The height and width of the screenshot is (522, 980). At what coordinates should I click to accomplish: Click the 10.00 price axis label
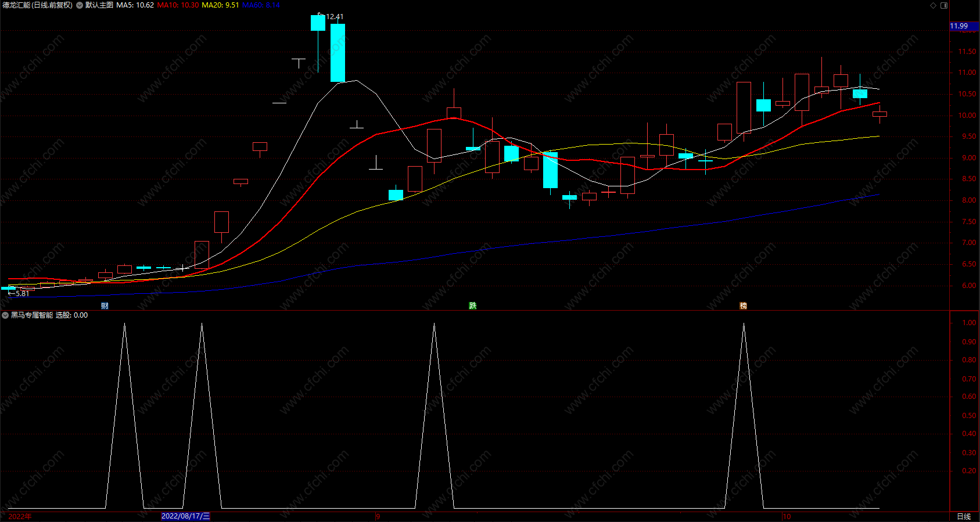[x=967, y=116]
